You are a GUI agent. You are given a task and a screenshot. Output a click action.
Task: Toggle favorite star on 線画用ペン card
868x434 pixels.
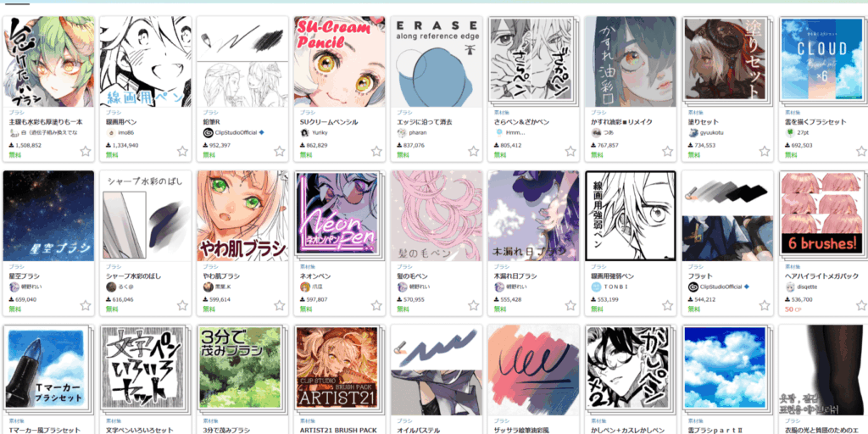[x=182, y=151]
